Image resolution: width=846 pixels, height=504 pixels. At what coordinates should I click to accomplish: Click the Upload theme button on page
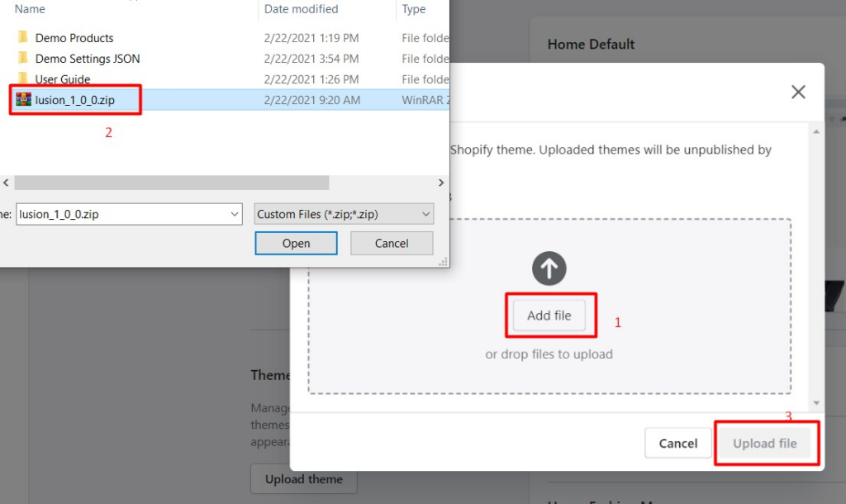point(304,479)
